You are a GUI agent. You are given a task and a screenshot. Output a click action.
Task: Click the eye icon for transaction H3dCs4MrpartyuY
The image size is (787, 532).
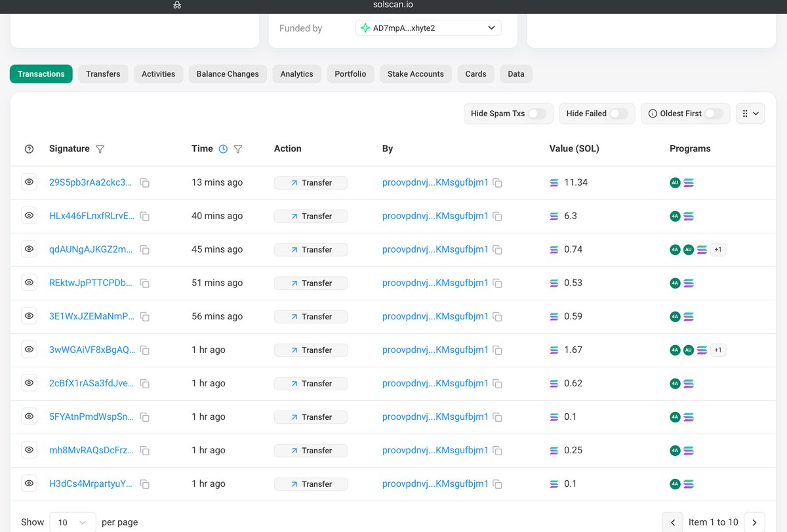coord(29,483)
